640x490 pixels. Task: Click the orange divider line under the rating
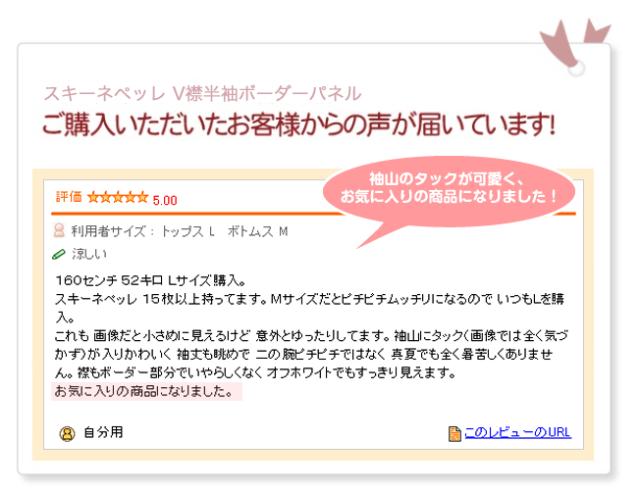tap(313, 213)
